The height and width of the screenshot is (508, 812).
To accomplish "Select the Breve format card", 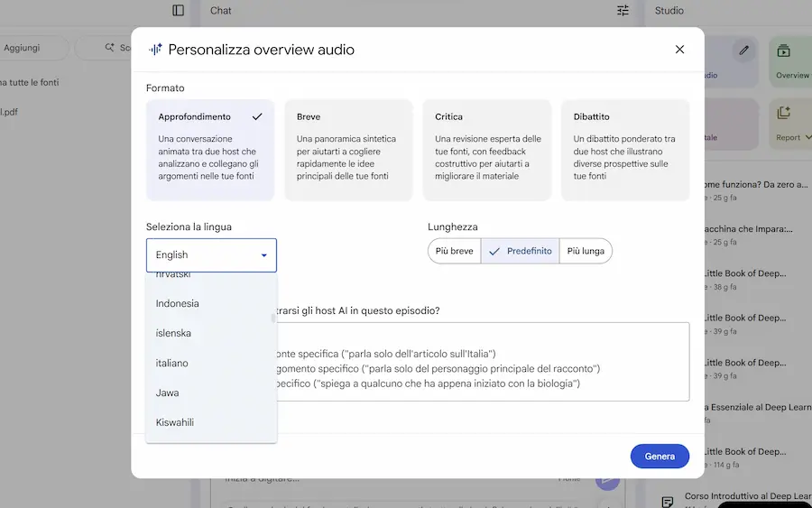I will pyautogui.click(x=348, y=150).
